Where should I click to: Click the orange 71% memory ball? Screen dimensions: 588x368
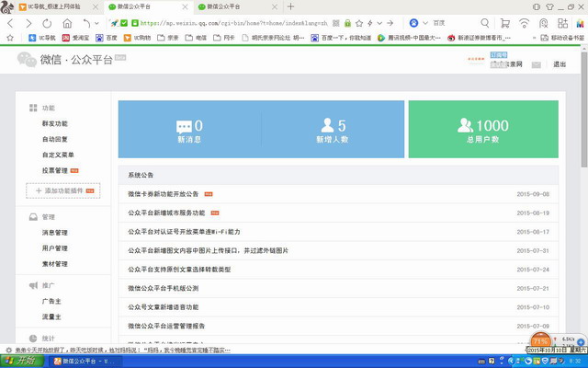540,341
